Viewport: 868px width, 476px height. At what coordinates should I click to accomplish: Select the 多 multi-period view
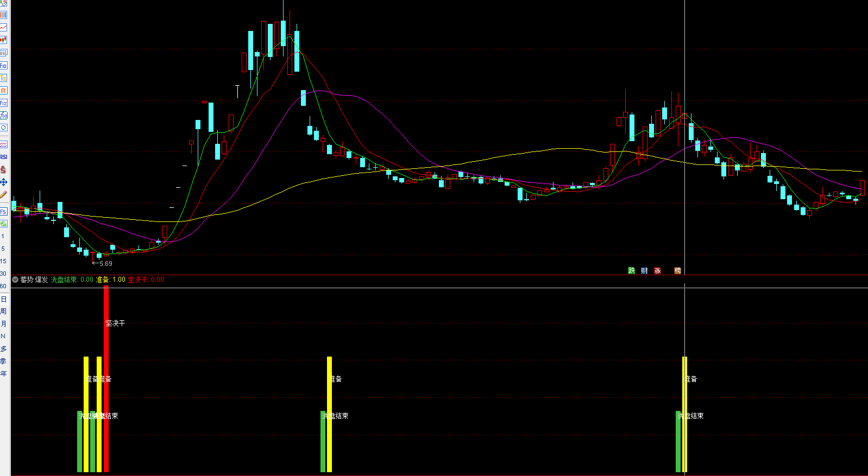pos(3,348)
